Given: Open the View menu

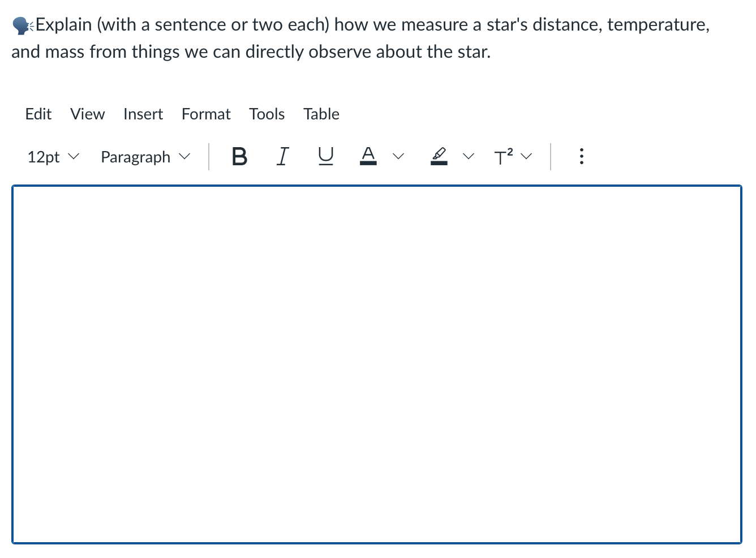Looking at the screenshot, I should (88, 114).
